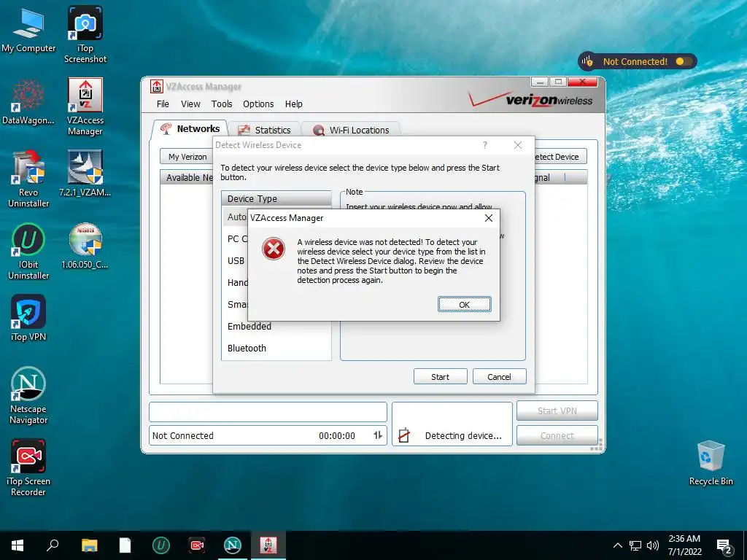
Task: Open File Explorer from taskbar
Action: 89,545
